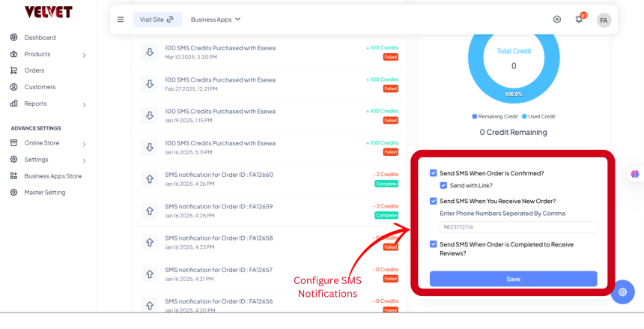Click the Customers icon in sidebar

point(13,87)
